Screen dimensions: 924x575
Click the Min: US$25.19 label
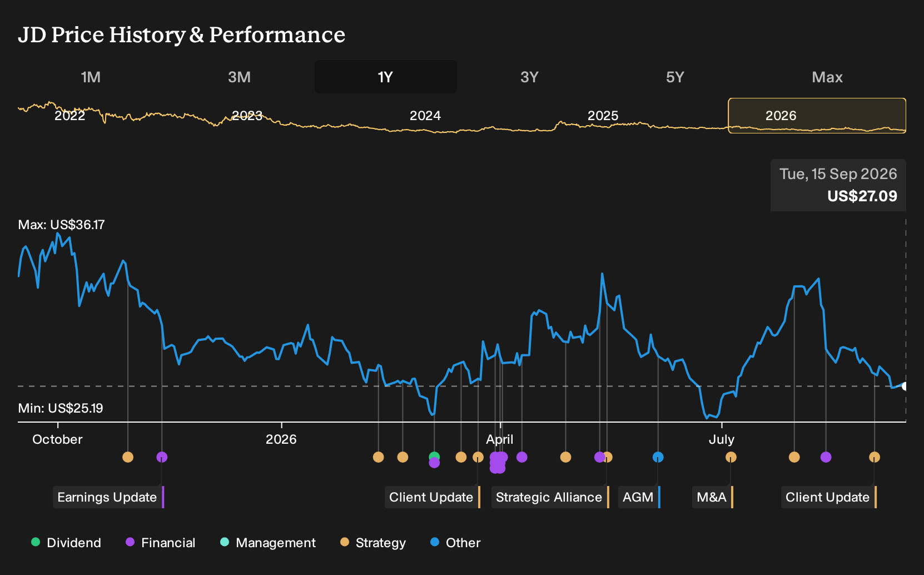click(x=61, y=408)
